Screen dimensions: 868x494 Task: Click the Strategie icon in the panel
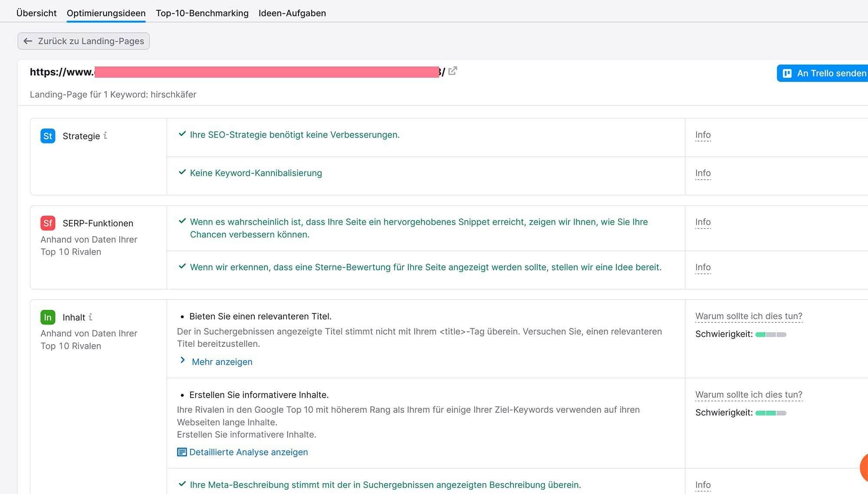click(48, 135)
